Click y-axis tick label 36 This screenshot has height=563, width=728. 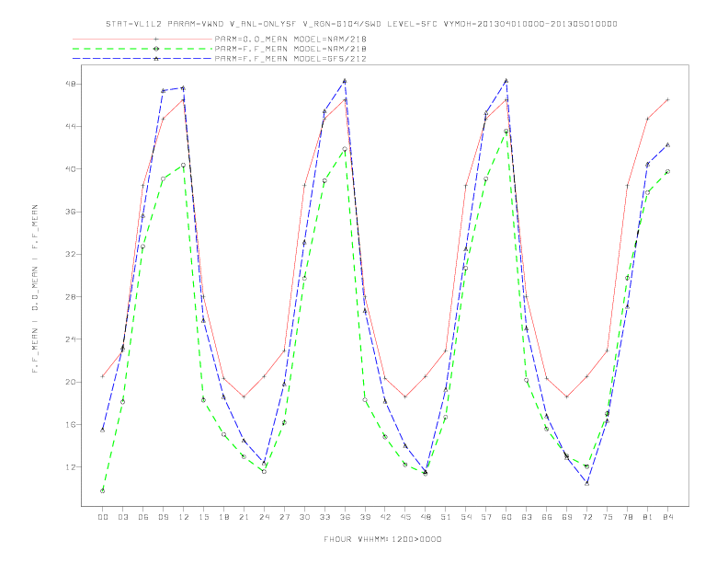pos(71,212)
